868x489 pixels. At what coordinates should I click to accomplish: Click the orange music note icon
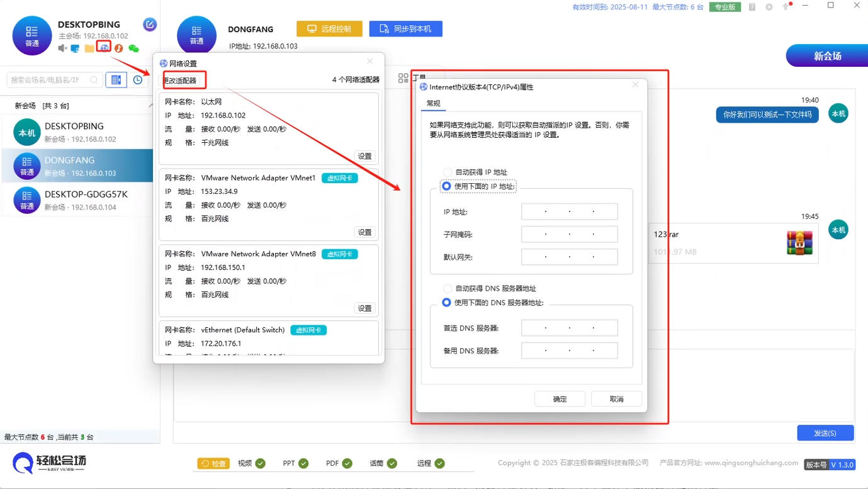[118, 48]
